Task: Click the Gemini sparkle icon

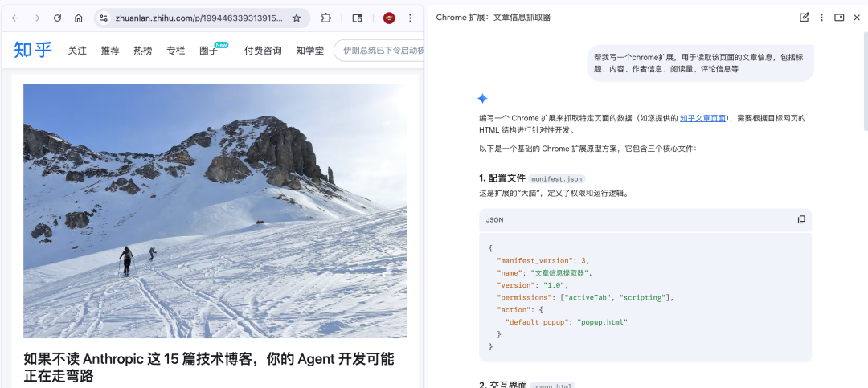Action: (x=482, y=99)
